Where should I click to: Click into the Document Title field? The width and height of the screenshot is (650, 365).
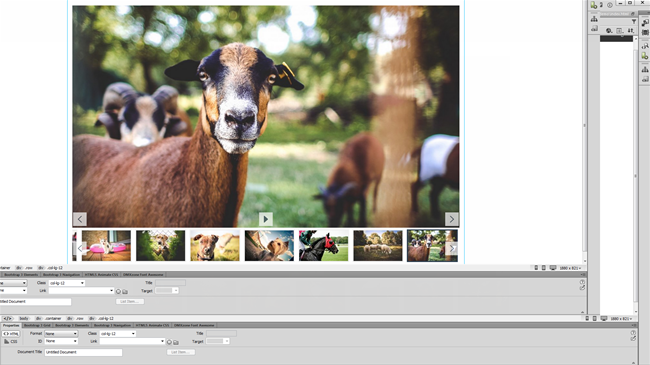point(83,352)
